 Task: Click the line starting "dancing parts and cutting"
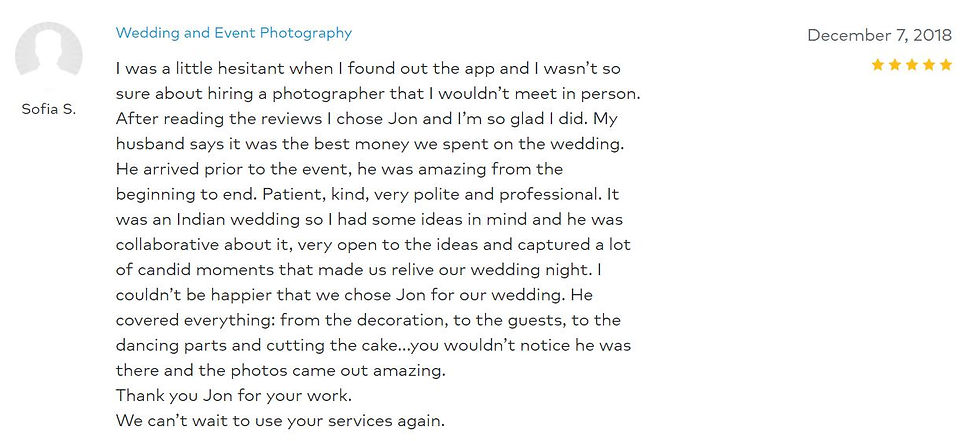(373, 344)
